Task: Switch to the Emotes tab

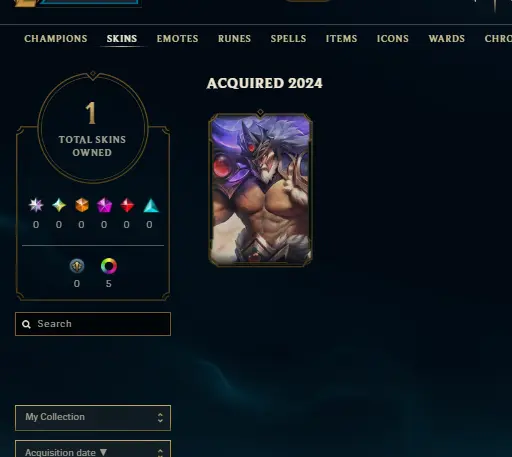Action: [x=178, y=39]
